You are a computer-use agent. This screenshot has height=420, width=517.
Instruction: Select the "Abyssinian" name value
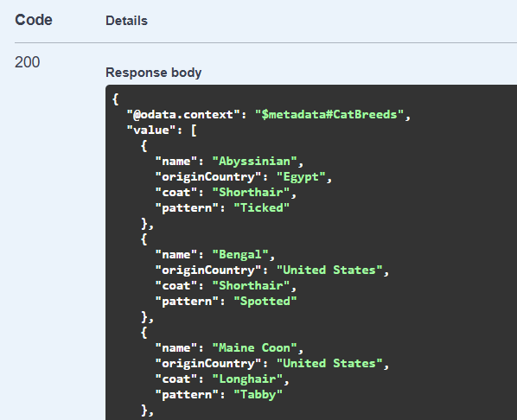point(254,162)
